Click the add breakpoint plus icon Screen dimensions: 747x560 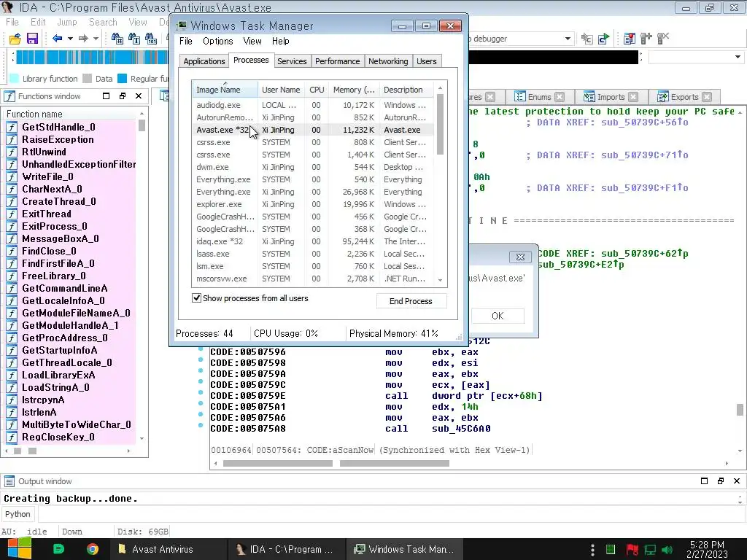tap(646, 39)
